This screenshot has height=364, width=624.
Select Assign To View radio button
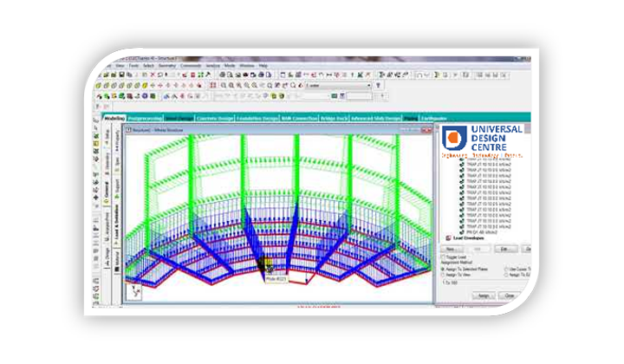click(443, 275)
